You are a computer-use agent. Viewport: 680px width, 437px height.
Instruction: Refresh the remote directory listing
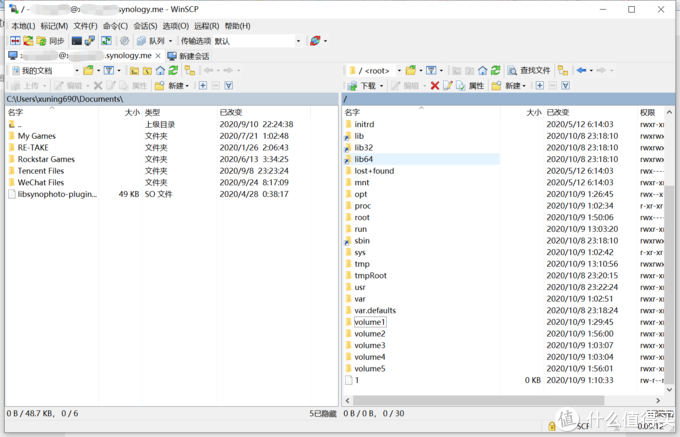tap(497, 71)
